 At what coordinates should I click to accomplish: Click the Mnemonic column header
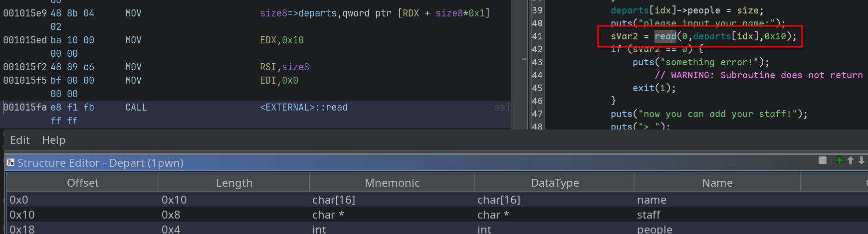point(392,183)
